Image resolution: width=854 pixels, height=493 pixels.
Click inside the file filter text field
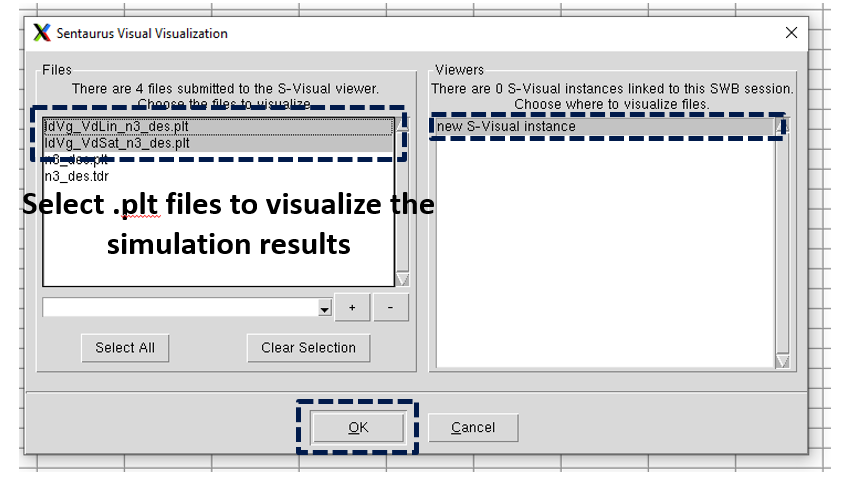[x=180, y=308]
